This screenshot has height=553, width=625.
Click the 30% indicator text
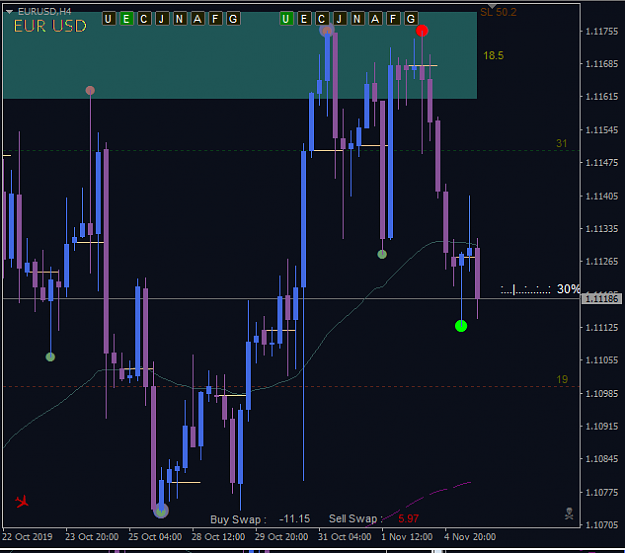click(x=568, y=289)
